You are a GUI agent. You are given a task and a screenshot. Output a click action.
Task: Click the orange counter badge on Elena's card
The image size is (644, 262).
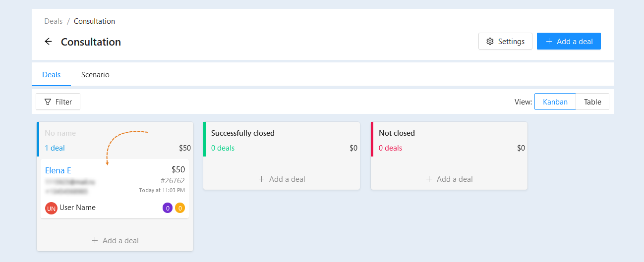click(180, 208)
